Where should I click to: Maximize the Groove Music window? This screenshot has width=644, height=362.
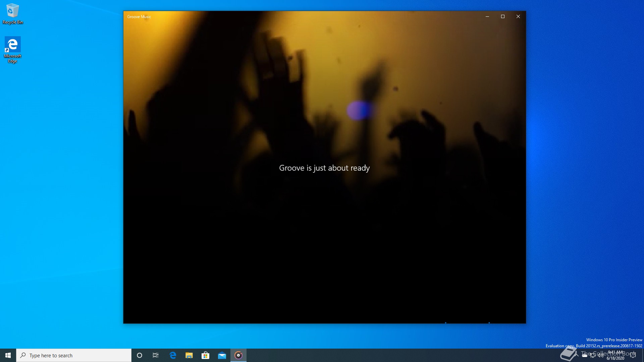(503, 16)
